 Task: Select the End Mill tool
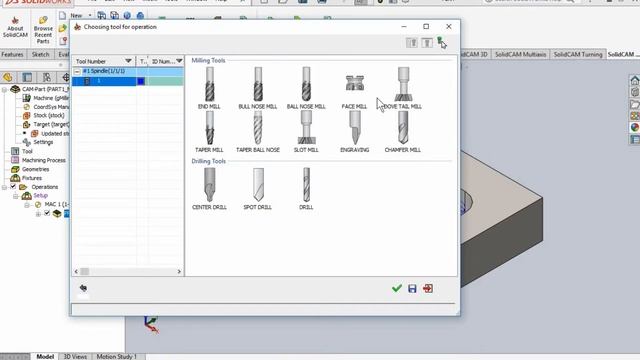click(209, 88)
